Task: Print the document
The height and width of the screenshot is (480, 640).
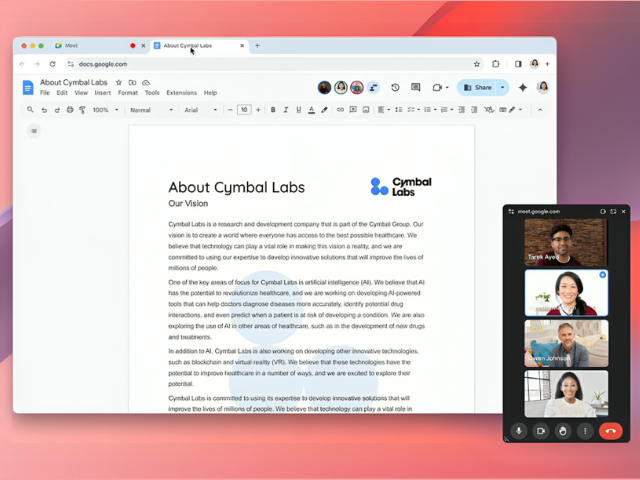Action: [70, 110]
